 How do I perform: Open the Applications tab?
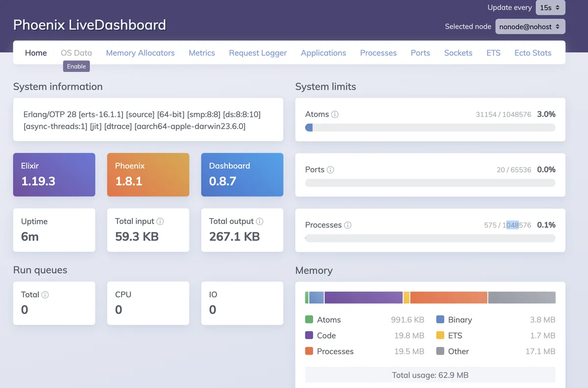[323, 52]
